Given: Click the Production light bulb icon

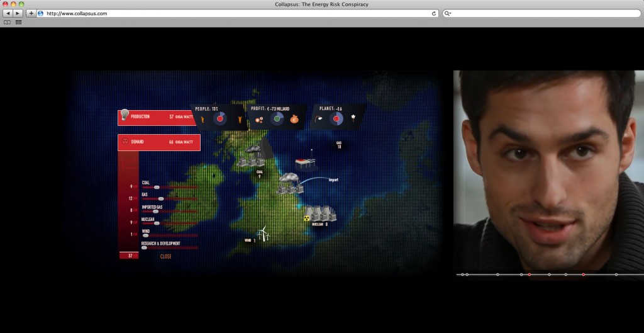Looking at the screenshot, I should [x=125, y=115].
